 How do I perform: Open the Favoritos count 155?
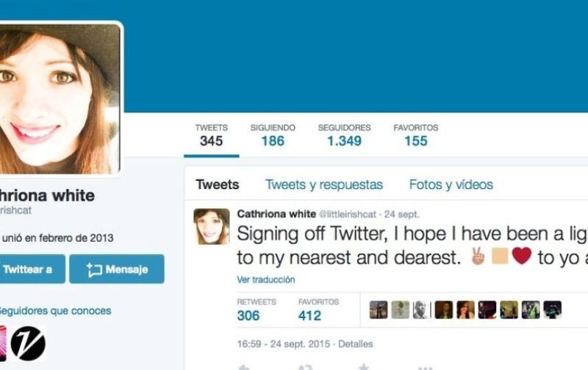(415, 135)
